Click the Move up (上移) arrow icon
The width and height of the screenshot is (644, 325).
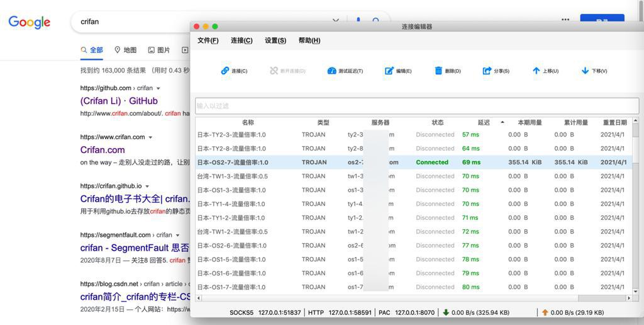coord(536,71)
